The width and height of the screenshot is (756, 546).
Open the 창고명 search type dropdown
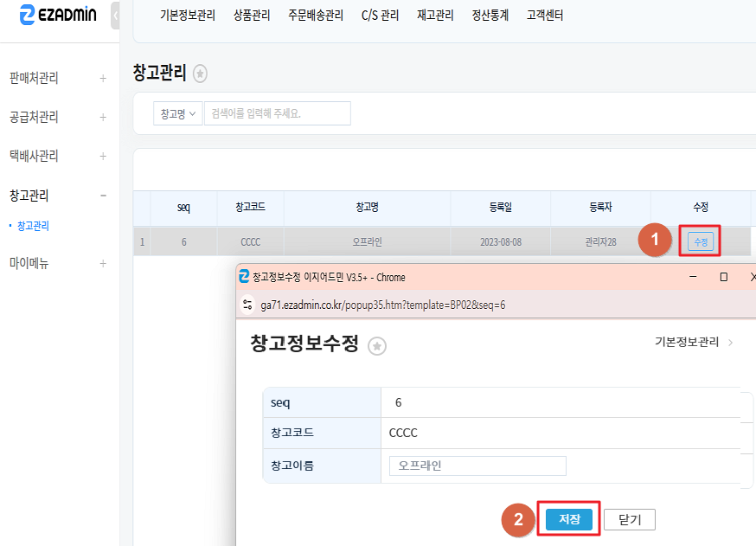point(178,113)
